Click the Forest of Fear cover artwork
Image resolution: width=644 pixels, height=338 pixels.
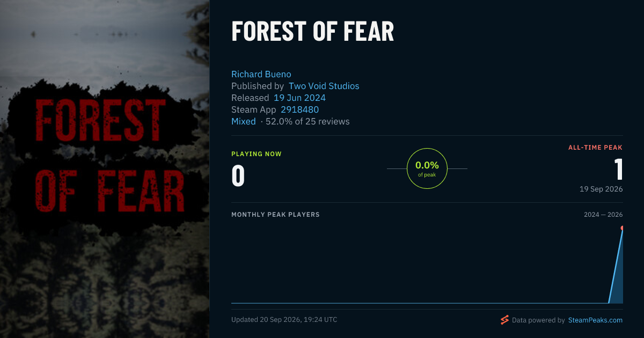[105, 169]
